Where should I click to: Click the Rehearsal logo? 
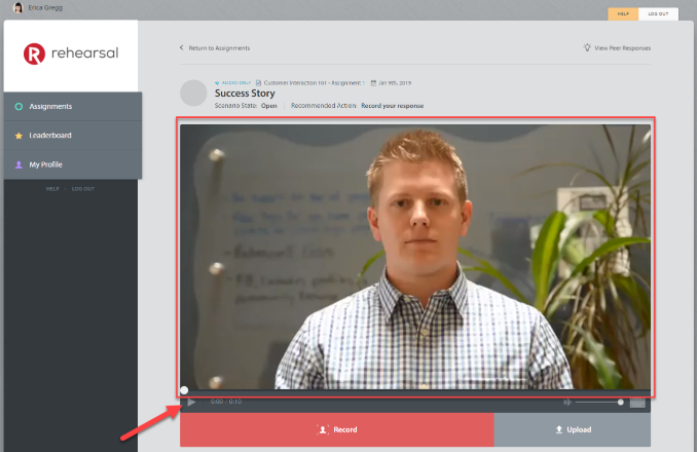[69, 54]
